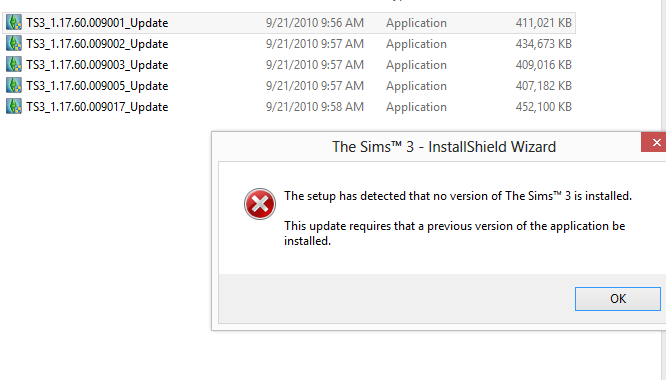Click the 452,100 KB size entry
The height and width of the screenshot is (380, 666).
click(544, 107)
